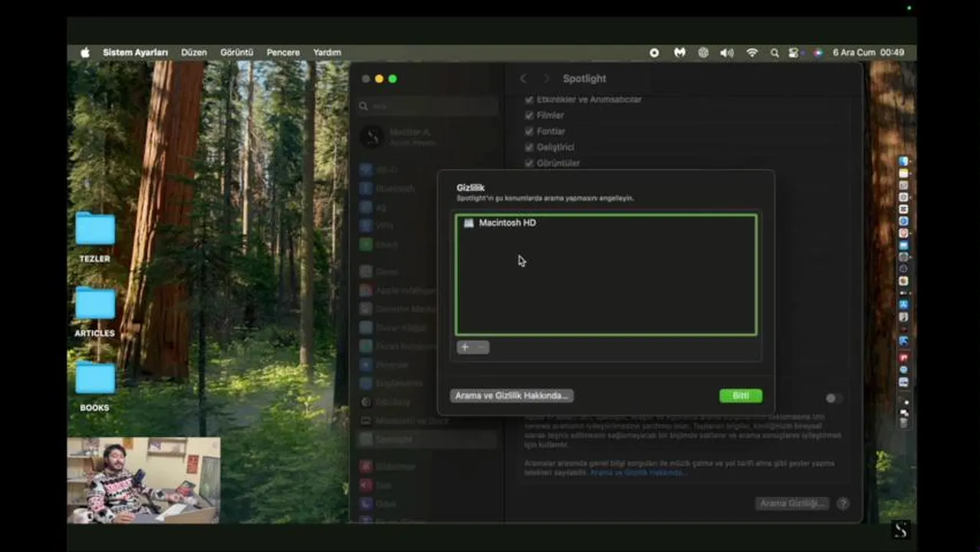
Task: Go forward with the right chevron
Action: 546,78
